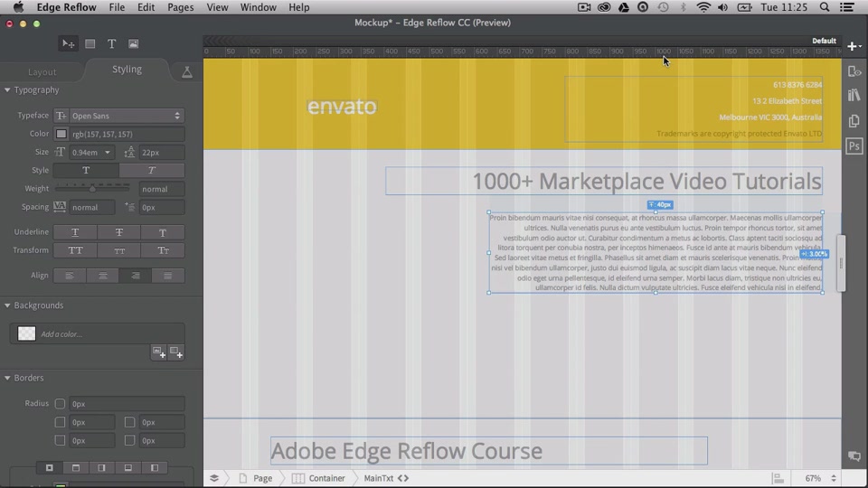Open the layers stack icon in breadcrumb
This screenshot has height=488, width=868.
[x=214, y=478]
